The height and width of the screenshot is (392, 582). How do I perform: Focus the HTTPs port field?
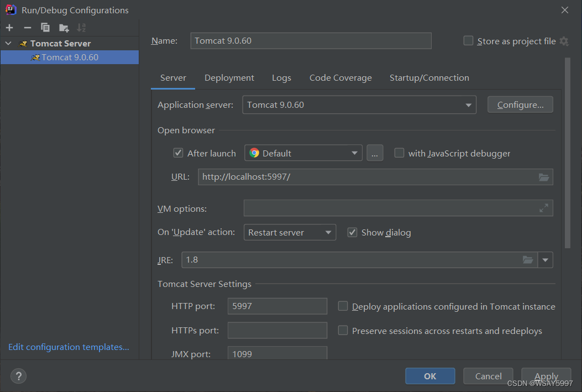pyautogui.click(x=277, y=331)
